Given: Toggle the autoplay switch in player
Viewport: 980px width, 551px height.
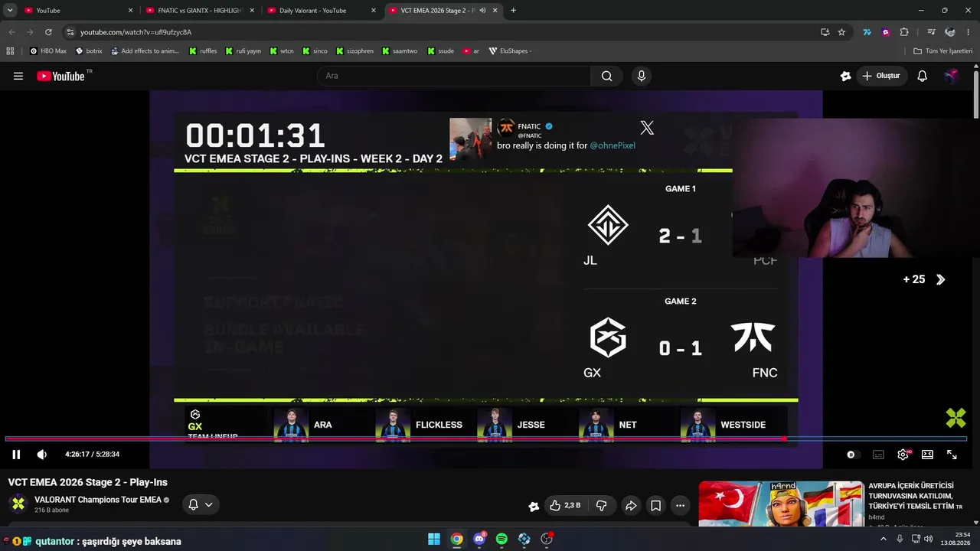Looking at the screenshot, I should tap(851, 455).
